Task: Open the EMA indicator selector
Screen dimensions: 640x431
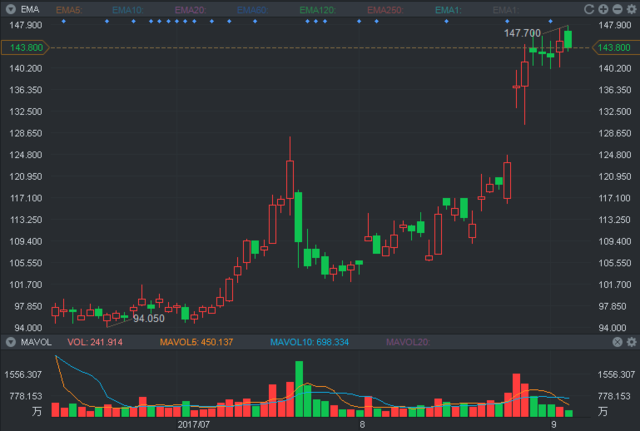Action: (29, 9)
